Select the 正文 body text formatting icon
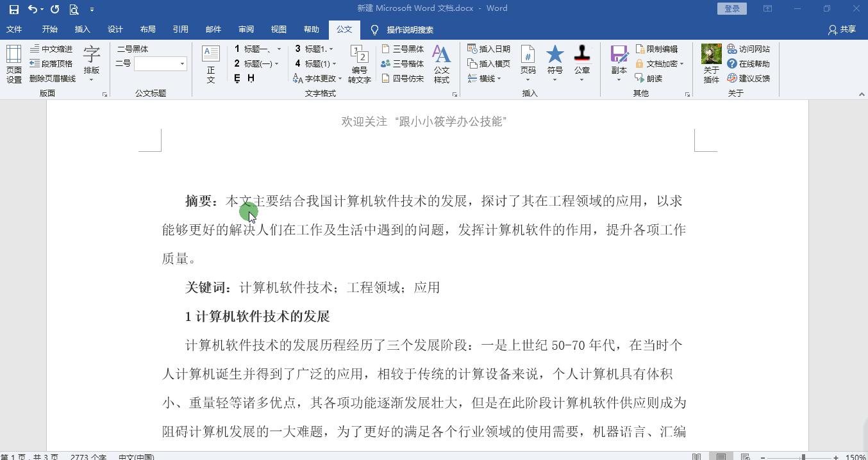This screenshot has height=460, width=868. [210, 62]
